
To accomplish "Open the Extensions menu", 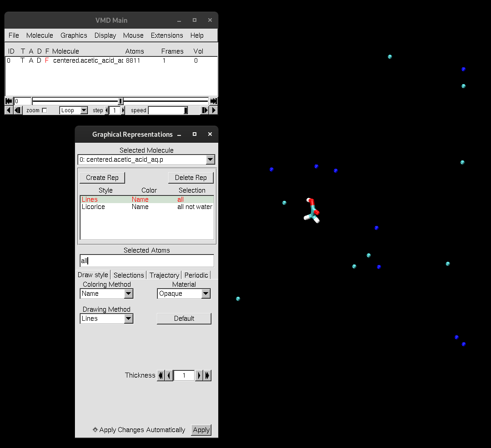I will [167, 35].
